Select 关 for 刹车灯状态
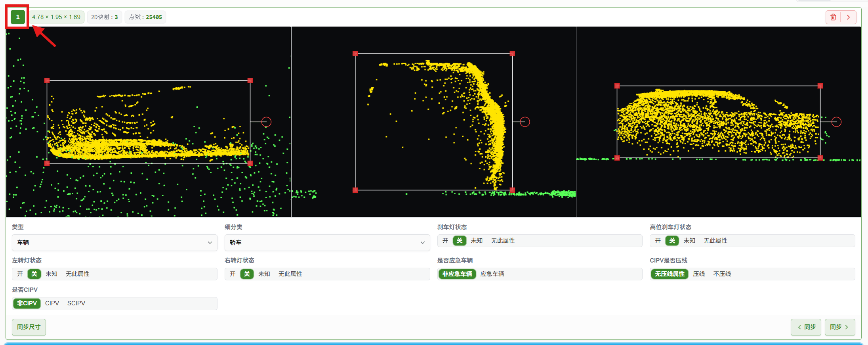Screen dimensions: 868x345 click(460, 241)
